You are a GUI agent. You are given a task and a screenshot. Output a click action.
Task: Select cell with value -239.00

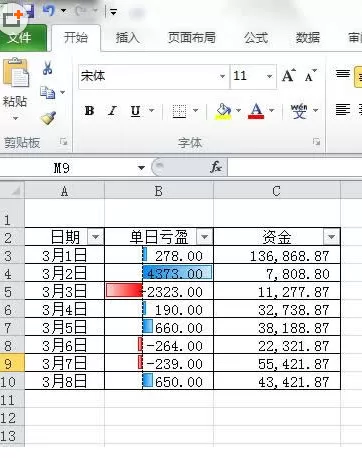pyautogui.click(x=159, y=363)
